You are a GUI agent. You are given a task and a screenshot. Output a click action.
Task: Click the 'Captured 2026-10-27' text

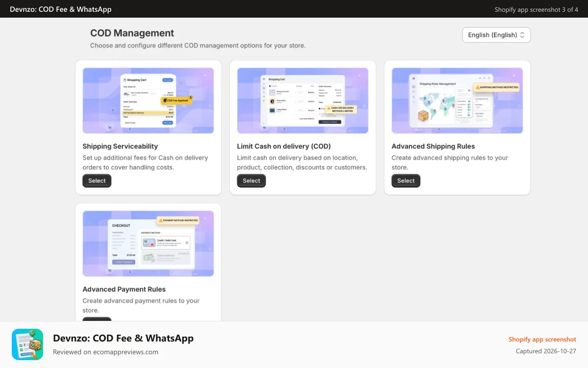pos(546,351)
